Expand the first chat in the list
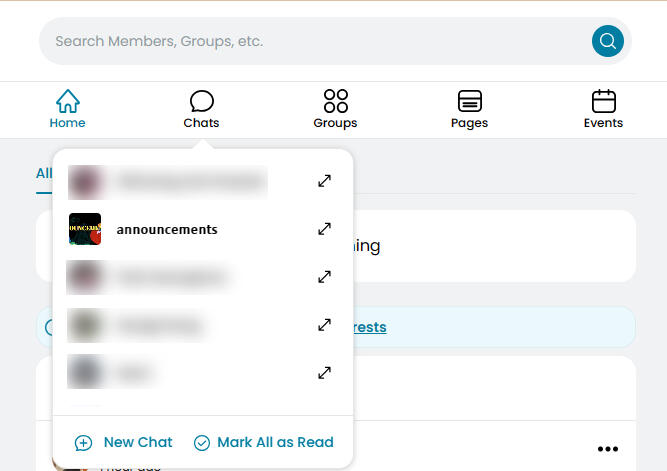The image size is (667, 471). tap(324, 181)
